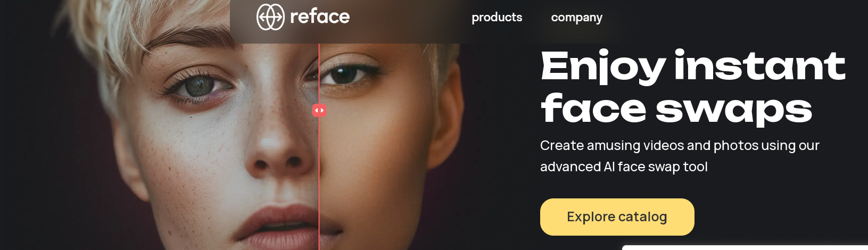Click the white panel edge at bottom right
The height and width of the screenshot is (250, 868).
(x=745, y=247)
